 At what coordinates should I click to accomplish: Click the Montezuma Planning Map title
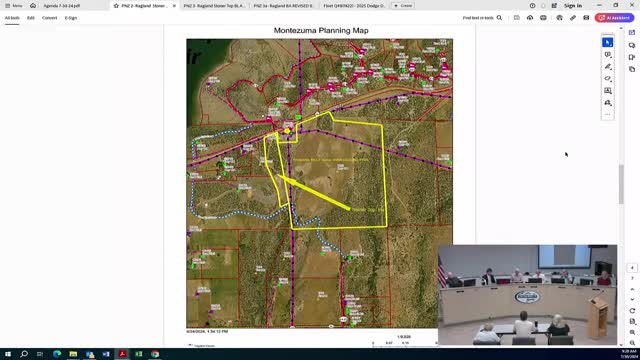pos(321,31)
